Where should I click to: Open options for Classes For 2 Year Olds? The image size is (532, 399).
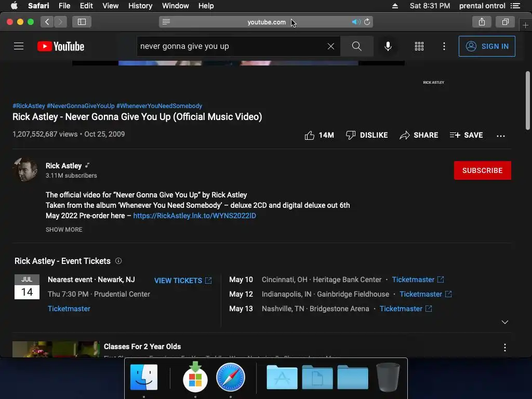(505, 348)
